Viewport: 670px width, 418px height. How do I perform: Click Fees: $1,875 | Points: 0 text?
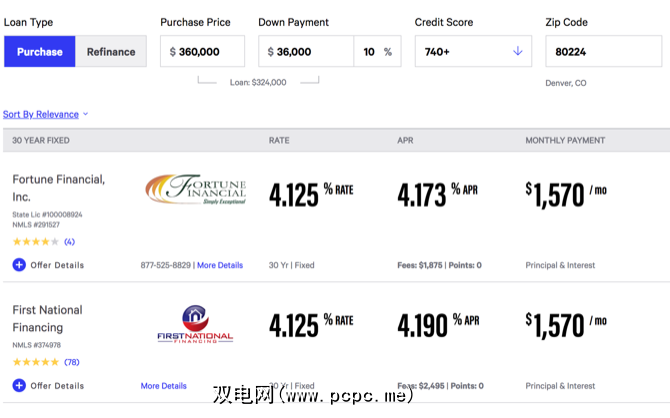point(439,265)
